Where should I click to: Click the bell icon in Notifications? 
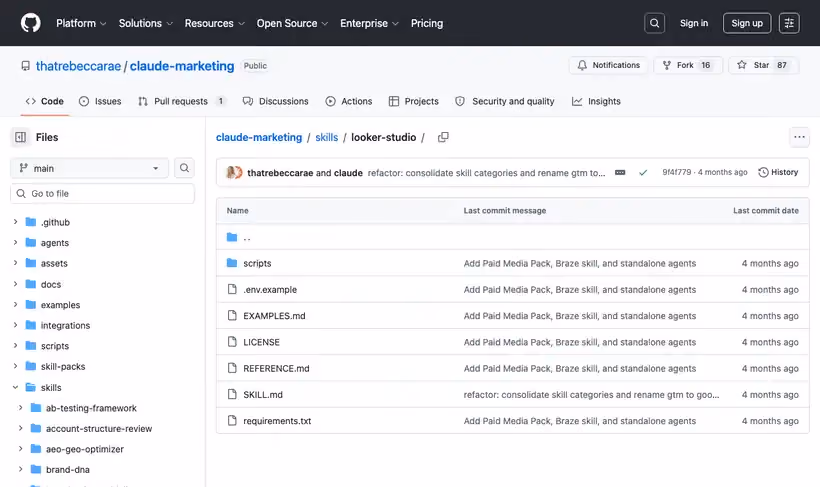pos(582,65)
